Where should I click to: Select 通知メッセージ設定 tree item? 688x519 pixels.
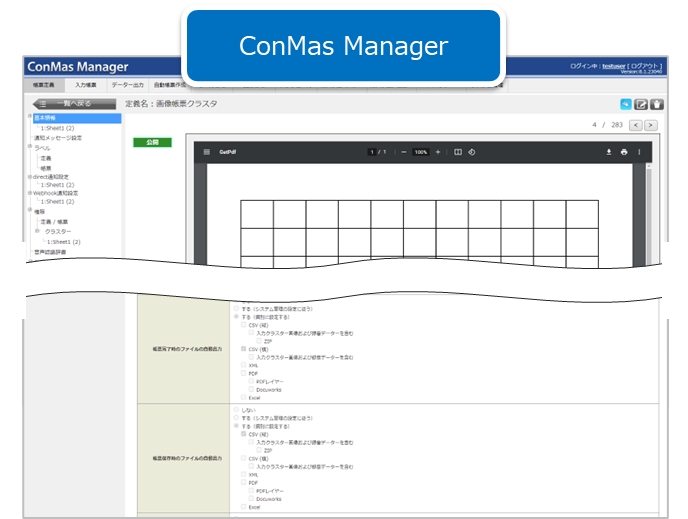click(x=58, y=138)
